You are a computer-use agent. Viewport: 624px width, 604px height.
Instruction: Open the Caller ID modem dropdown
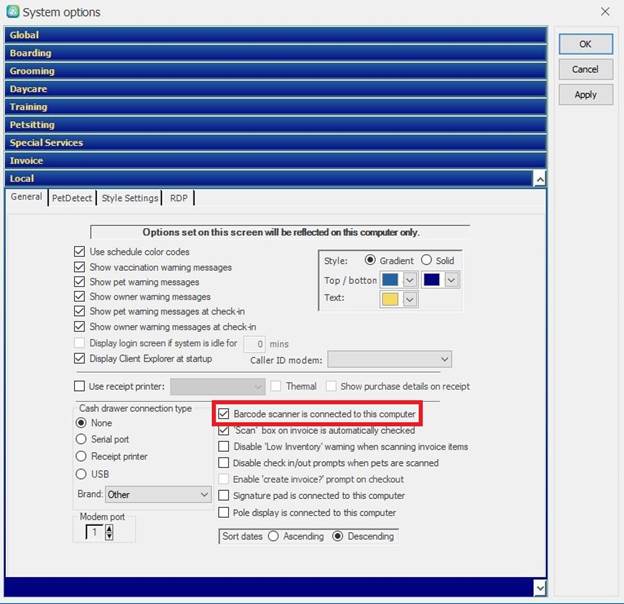point(444,359)
